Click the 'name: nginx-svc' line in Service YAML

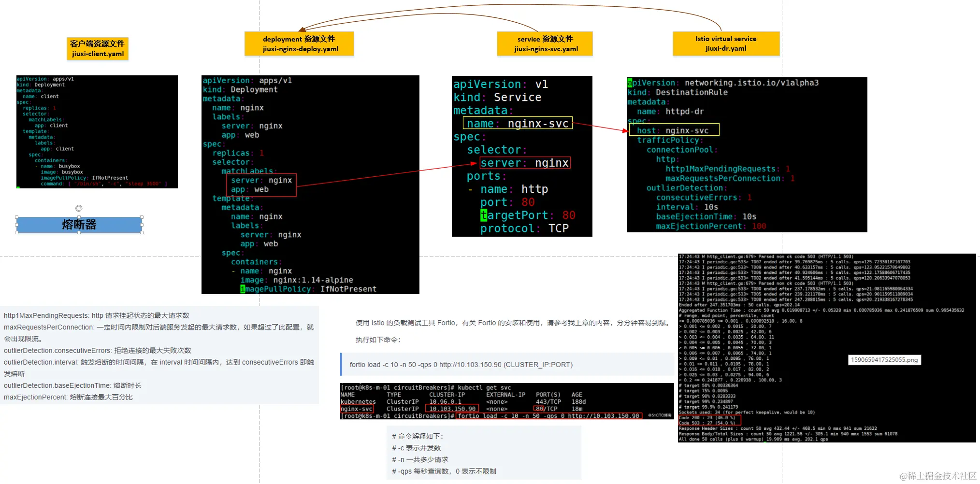518,123
